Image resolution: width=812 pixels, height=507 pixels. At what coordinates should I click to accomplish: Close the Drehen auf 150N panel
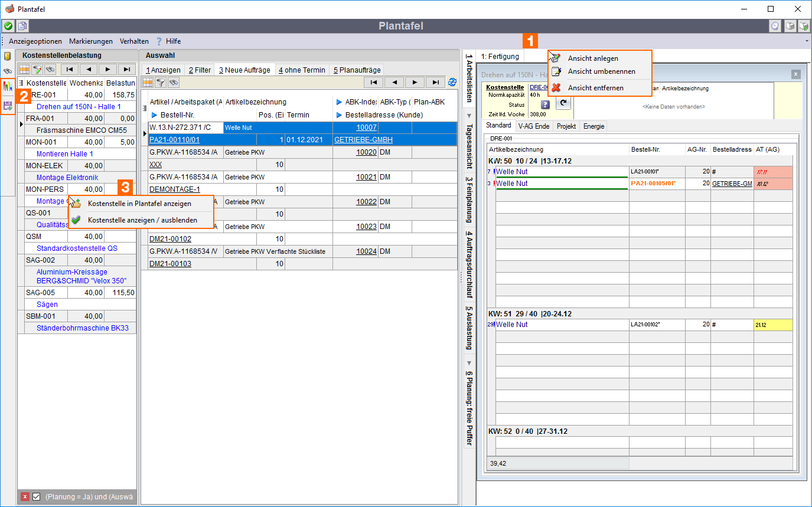point(795,74)
